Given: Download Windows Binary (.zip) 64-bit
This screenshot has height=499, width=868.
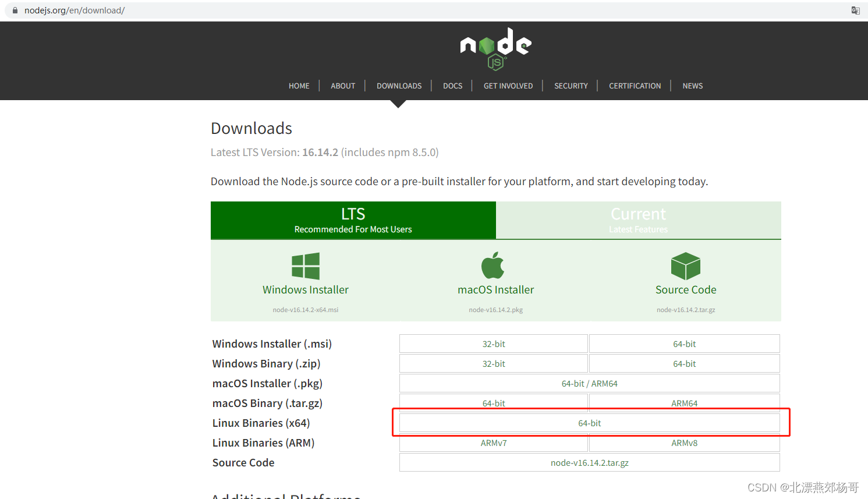Looking at the screenshot, I should pos(685,363).
